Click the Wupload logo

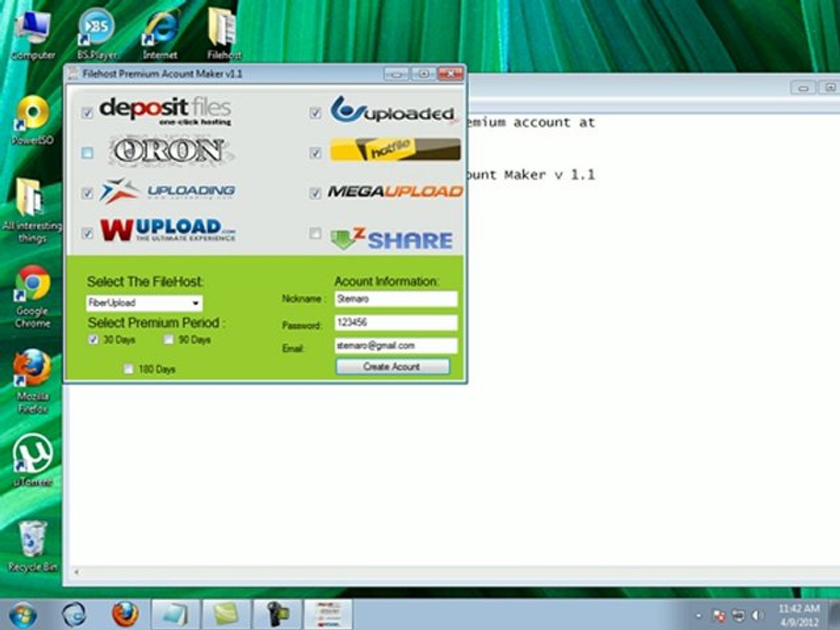pyautogui.click(x=167, y=230)
